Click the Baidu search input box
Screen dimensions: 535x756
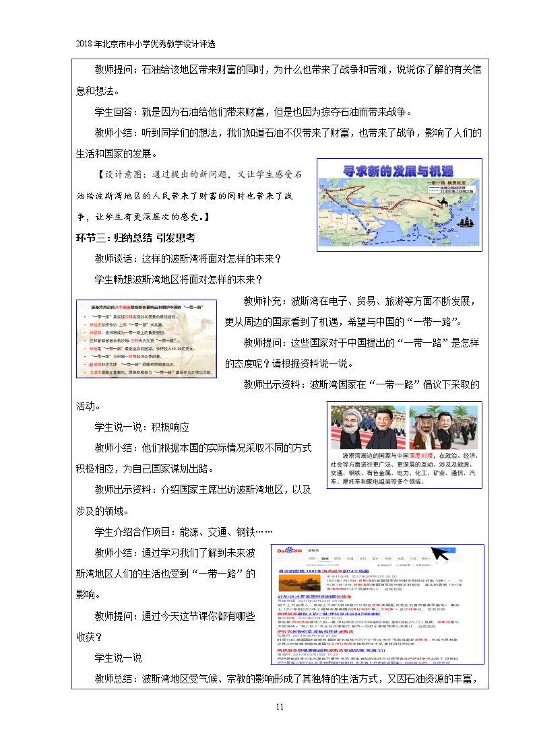tap(369, 550)
